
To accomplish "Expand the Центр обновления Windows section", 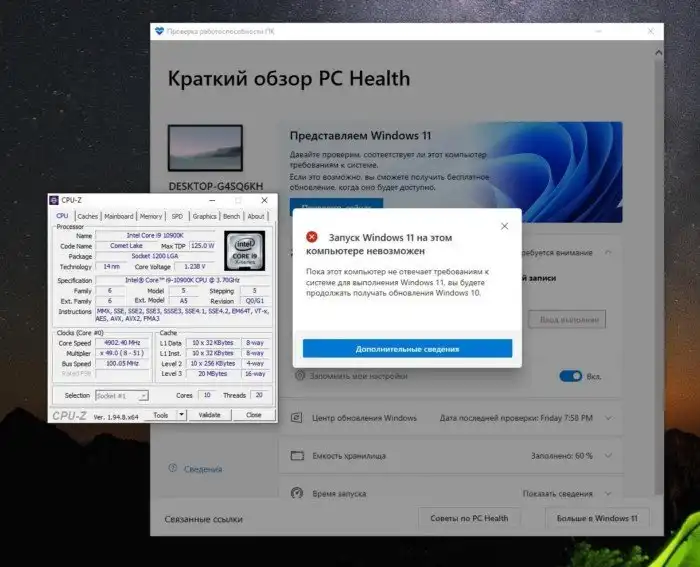I will click(611, 417).
